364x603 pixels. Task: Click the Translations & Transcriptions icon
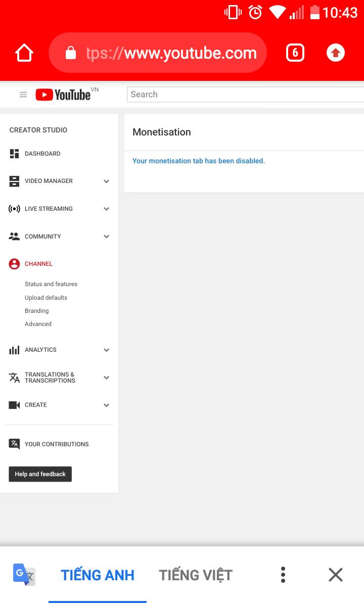14,378
